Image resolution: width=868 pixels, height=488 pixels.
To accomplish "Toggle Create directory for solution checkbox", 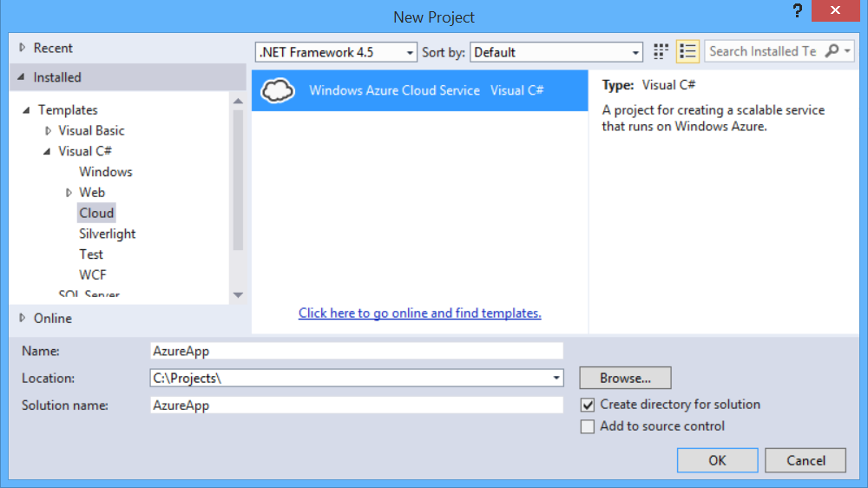I will (x=588, y=405).
